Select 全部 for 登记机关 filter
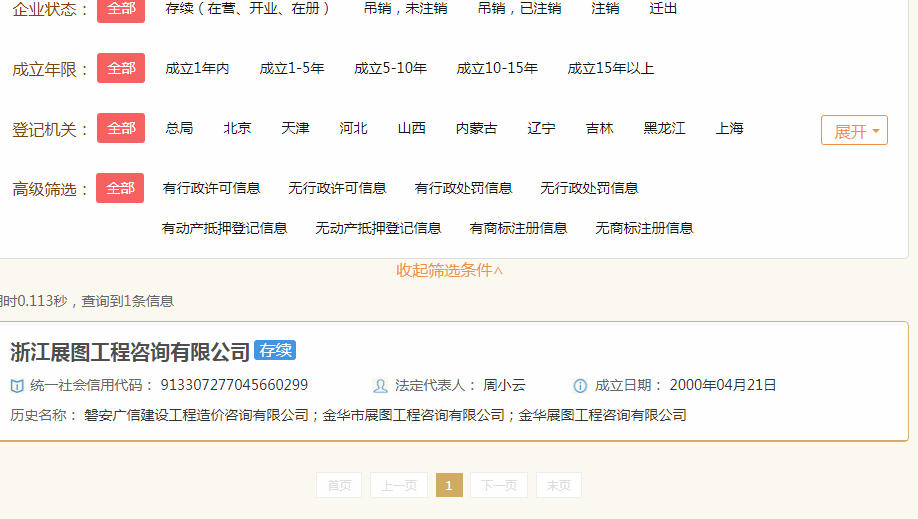 coord(121,128)
